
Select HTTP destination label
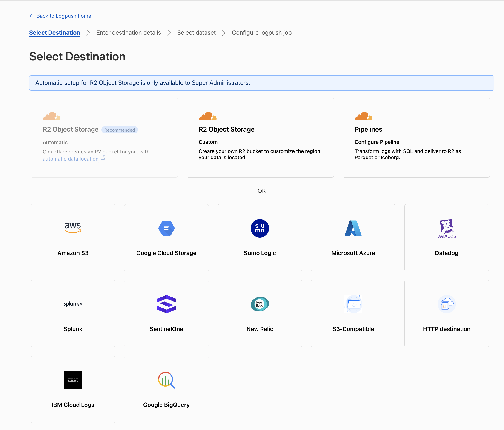point(447,329)
